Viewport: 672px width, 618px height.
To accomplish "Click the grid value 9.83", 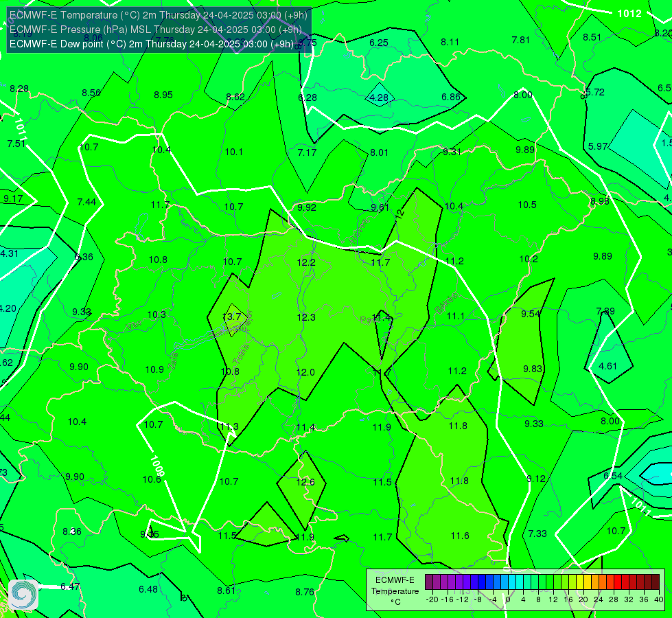I will (533, 369).
